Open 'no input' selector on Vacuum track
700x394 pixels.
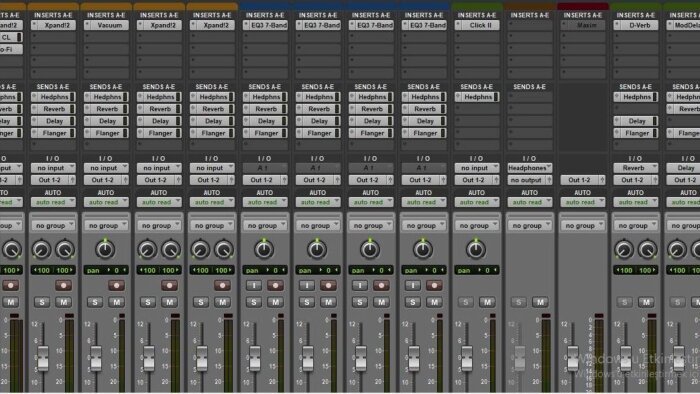click(106, 168)
